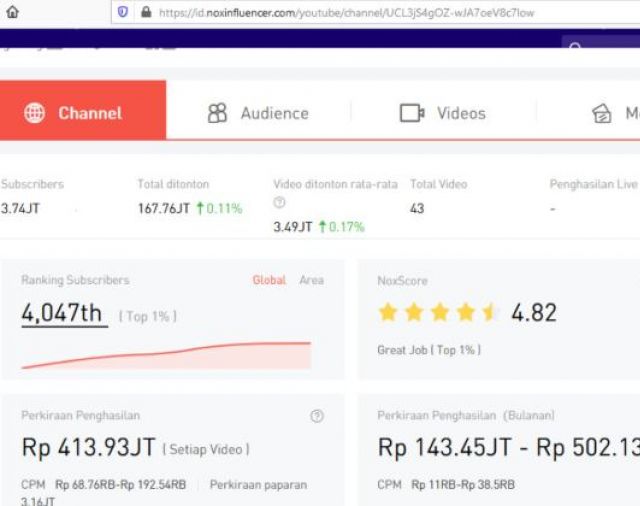Click the CPM Rp 11RB-Rp 38.5RB text
640x506 pixels.
coord(446,485)
